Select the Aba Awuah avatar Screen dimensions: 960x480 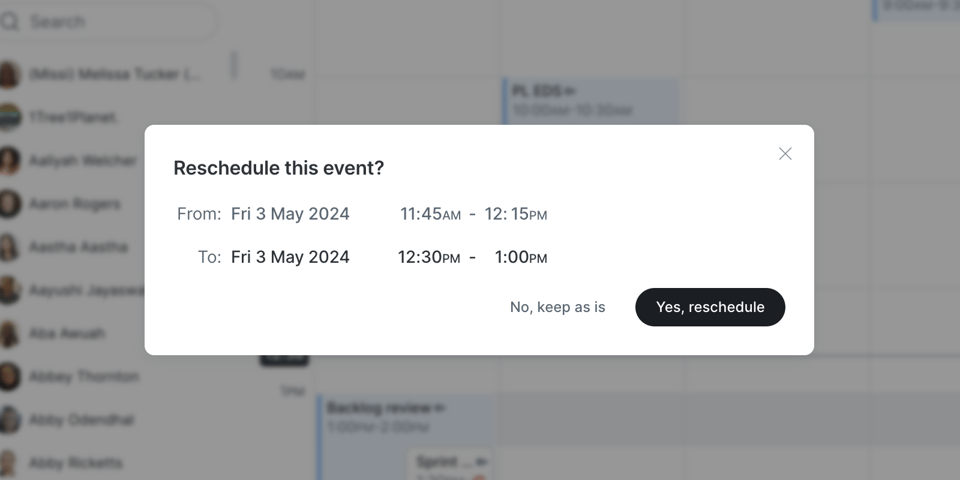[9, 334]
